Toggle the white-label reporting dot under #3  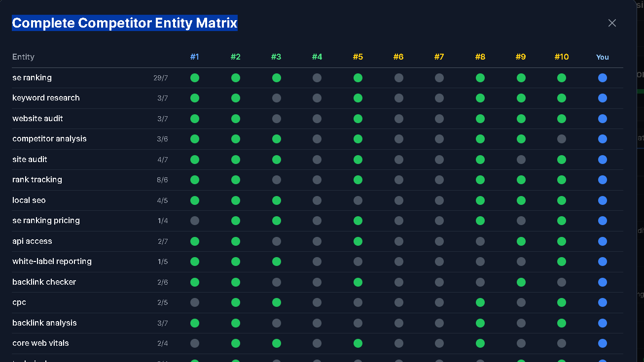point(276,262)
